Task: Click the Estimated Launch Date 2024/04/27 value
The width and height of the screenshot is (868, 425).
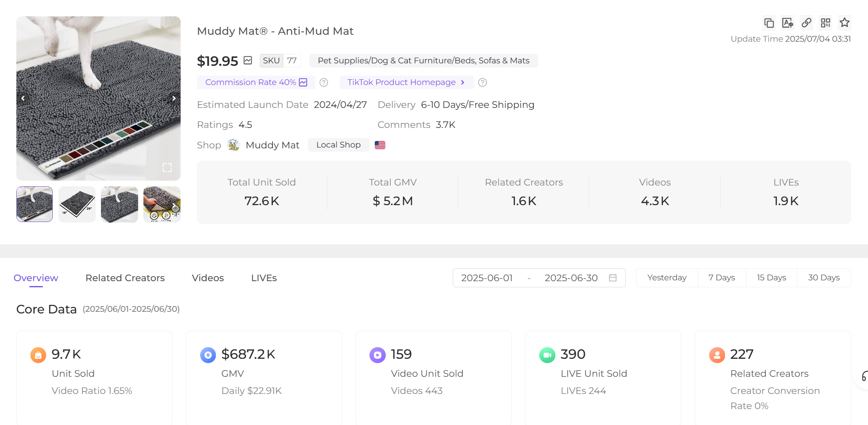Action: point(340,105)
